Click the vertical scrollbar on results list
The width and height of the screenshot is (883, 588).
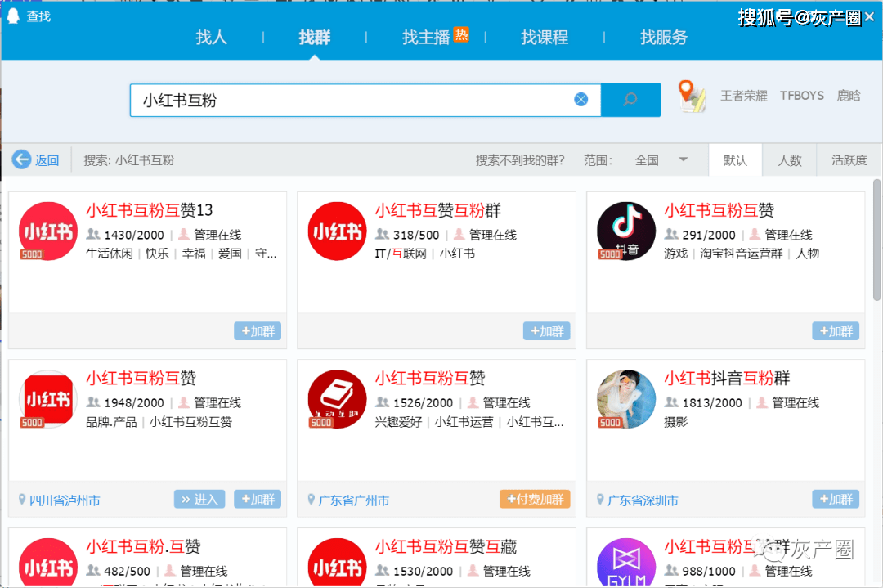pos(876,240)
